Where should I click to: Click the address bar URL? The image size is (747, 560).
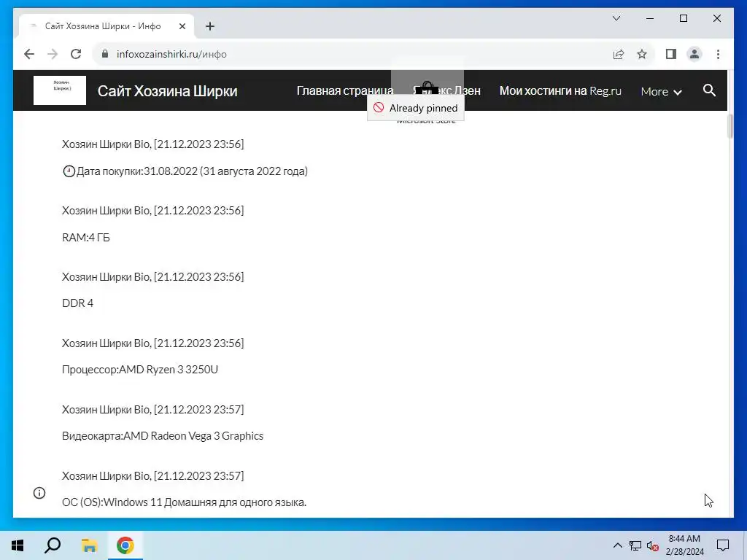171,54
